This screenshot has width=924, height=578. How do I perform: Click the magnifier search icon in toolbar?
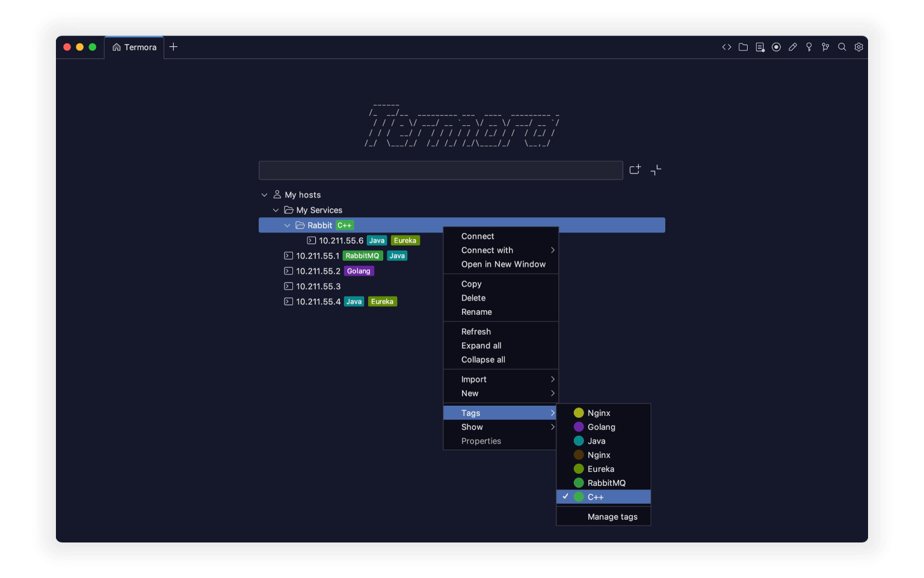coord(842,47)
